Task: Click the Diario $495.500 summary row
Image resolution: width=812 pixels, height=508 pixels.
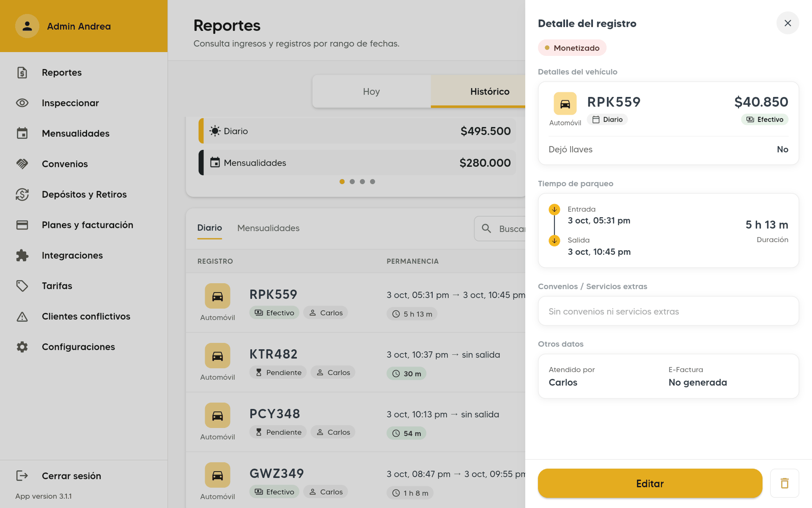Action: click(357, 131)
